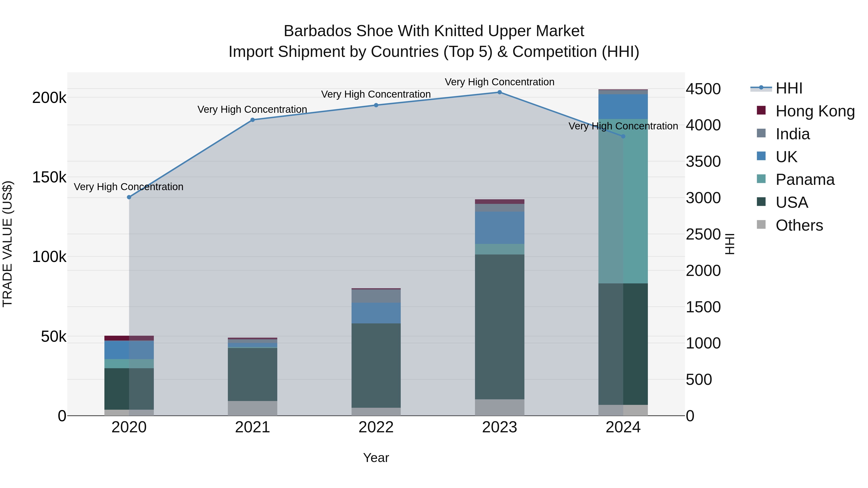This screenshot has height=488, width=868.
Task: Click the 2500 HHI axis tick label
Action: (704, 234)
